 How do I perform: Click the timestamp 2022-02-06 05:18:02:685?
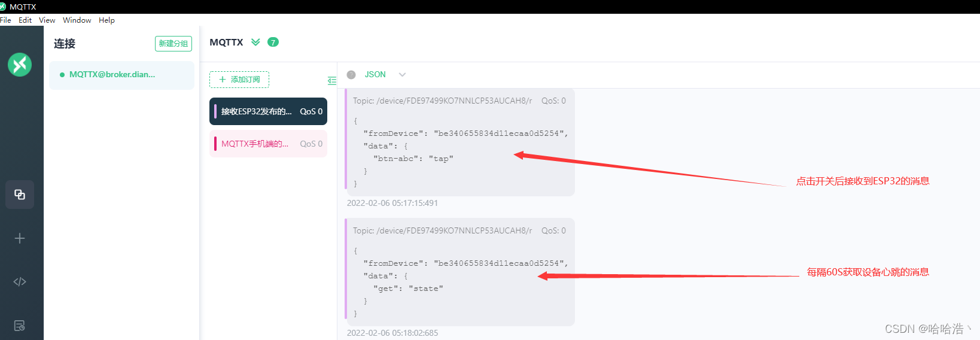(392, 333)
